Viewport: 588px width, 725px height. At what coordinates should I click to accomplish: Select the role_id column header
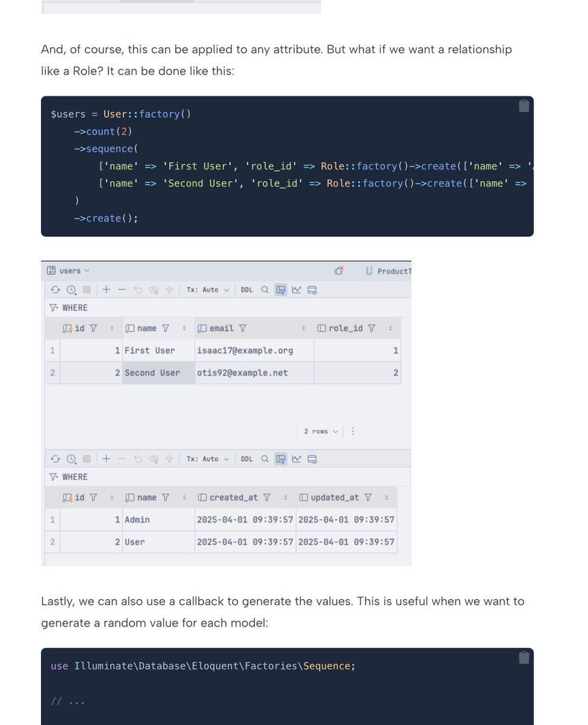coord(357,328)
